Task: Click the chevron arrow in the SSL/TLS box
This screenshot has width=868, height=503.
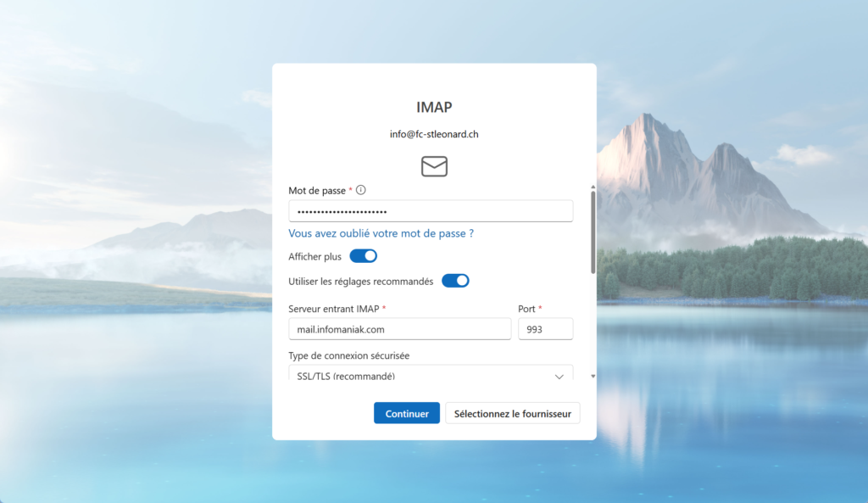Action: 559,376
